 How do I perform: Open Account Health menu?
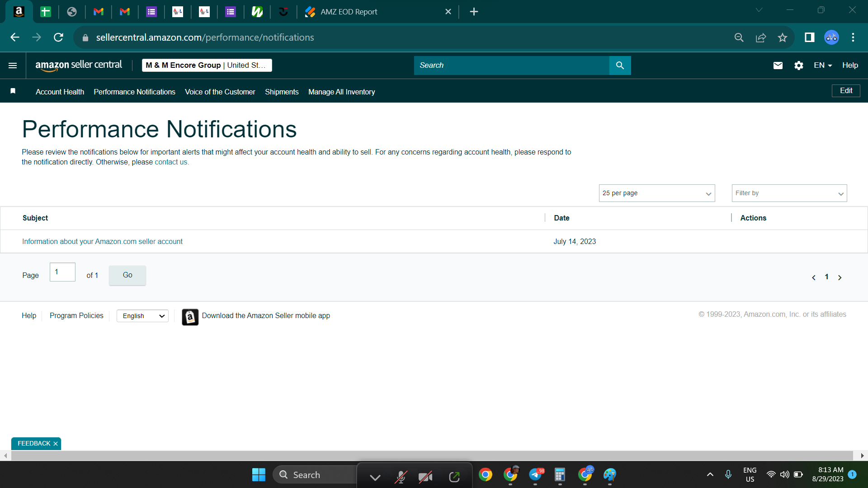pyautogui.click(x=60, y=92)
